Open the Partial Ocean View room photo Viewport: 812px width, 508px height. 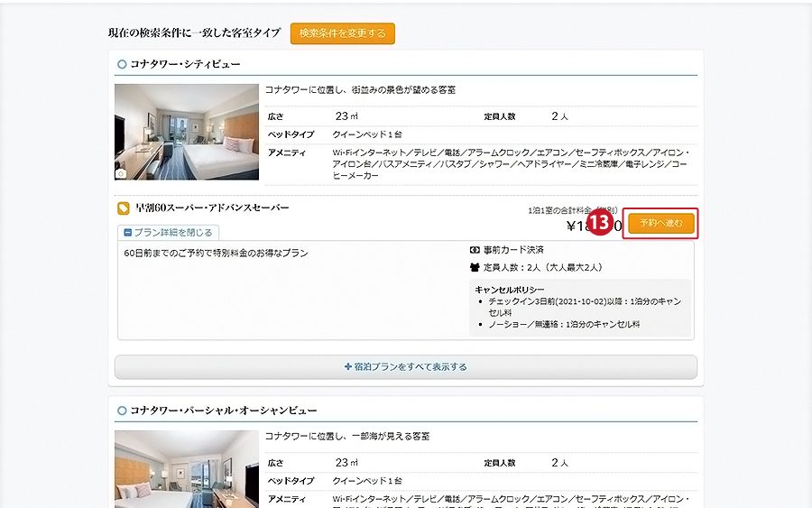pos(187,469)
